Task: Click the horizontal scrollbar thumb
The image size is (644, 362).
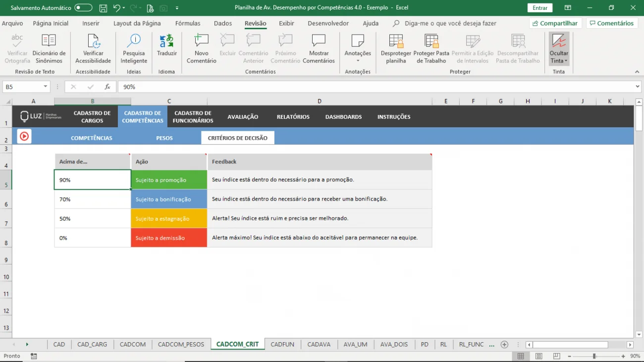Action: (570, 345)
